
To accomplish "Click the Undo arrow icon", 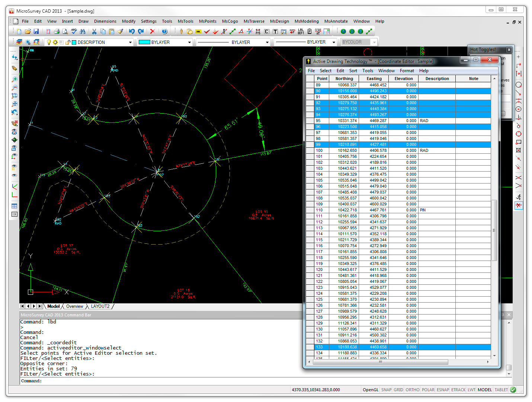I will 132,32.
